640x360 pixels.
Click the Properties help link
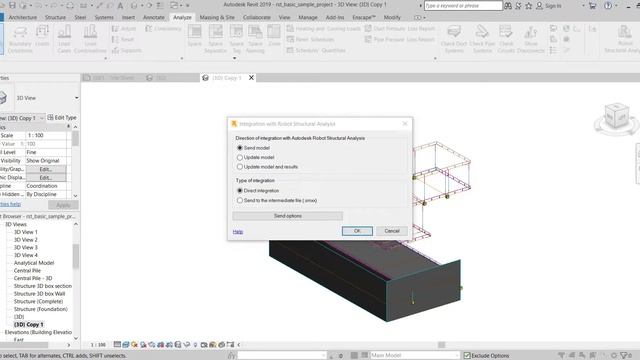click(10, 204)
